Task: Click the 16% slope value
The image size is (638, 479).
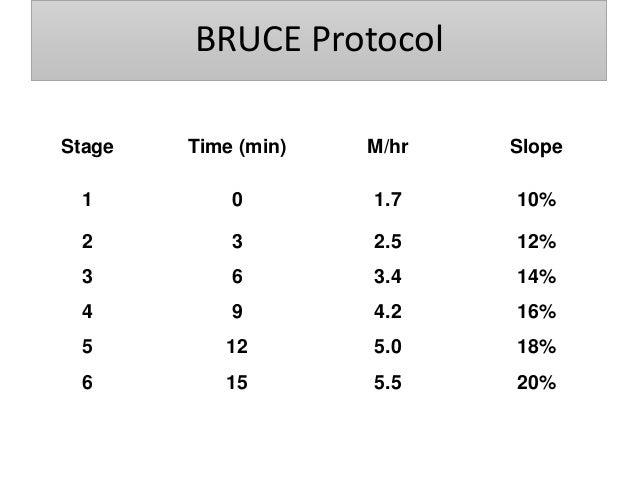Action: tap(536, 312)
